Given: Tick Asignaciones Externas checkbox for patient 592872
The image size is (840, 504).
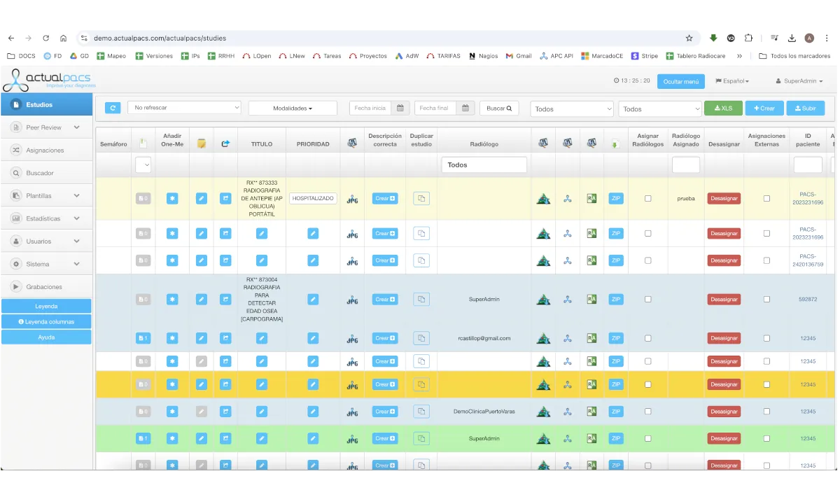Looking at the screenshot, I should pos(766,300).
